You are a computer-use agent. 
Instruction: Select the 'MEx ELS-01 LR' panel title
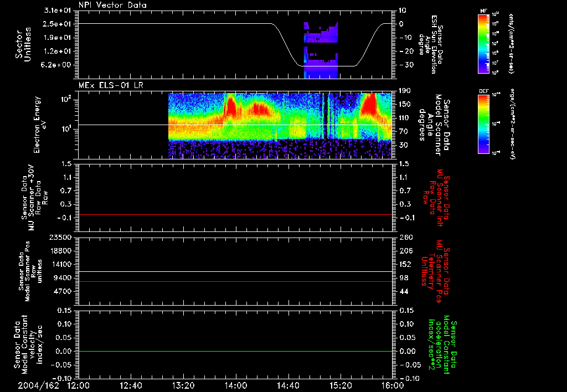tap(111, 85)
